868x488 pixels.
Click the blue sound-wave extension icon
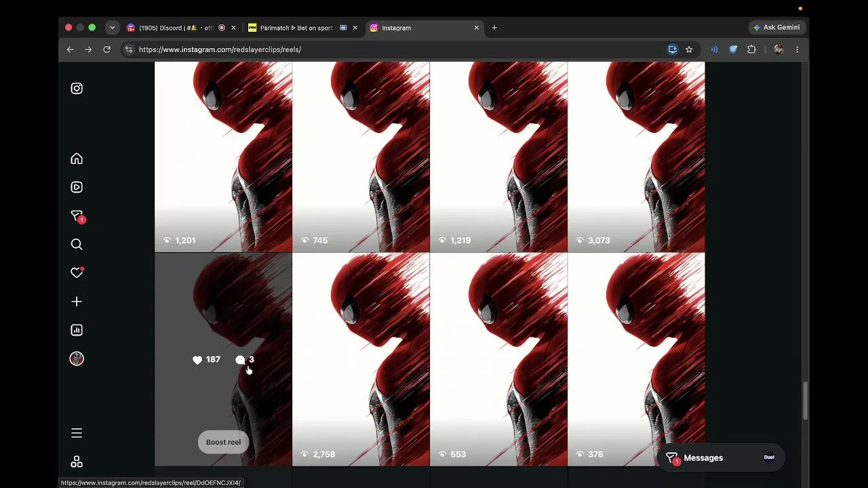point(714,49)
